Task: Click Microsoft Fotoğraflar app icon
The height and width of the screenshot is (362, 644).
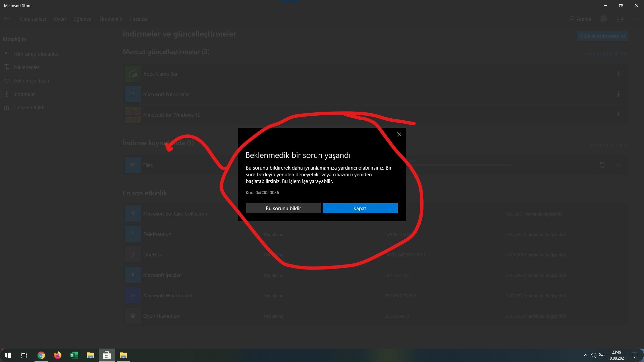Action: pos(133,95)
